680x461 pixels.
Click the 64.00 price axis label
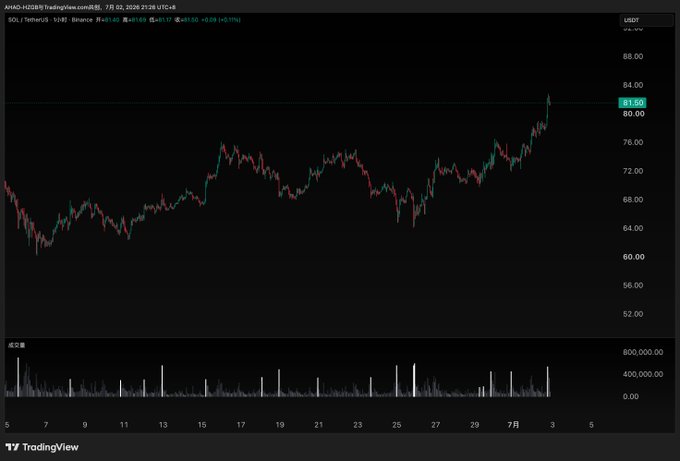[633, 228]
